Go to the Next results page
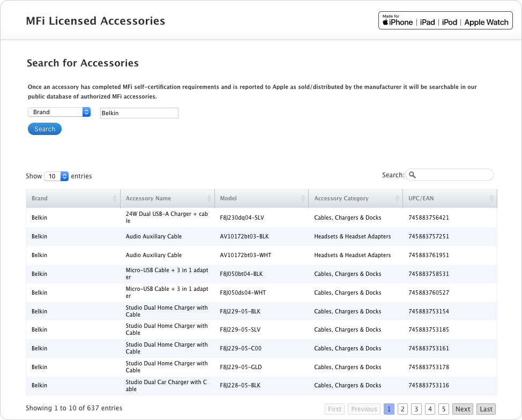The image size is (522, 420). [x=463, y=409]
